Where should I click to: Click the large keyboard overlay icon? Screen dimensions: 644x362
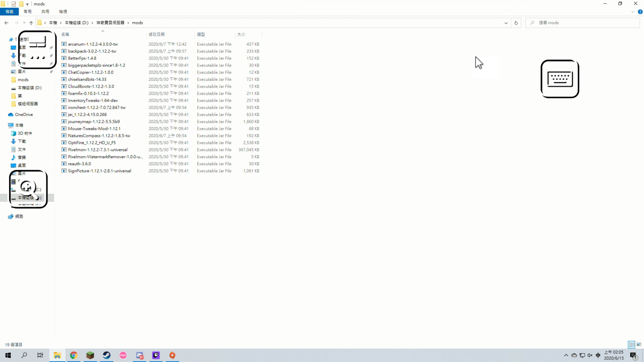click(x=559, y=79)
